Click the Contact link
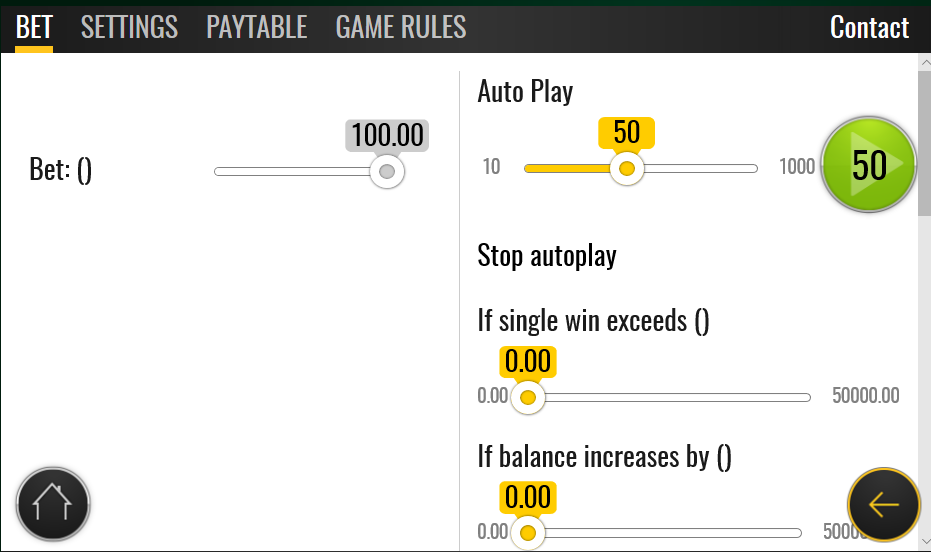 (x=869, y=27)
